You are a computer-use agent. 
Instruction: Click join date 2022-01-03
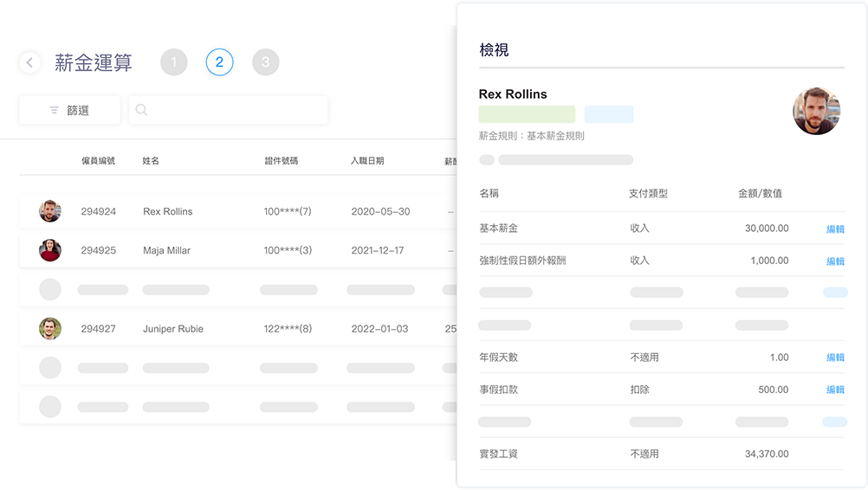pyautogui.click(x=379, y=328)
